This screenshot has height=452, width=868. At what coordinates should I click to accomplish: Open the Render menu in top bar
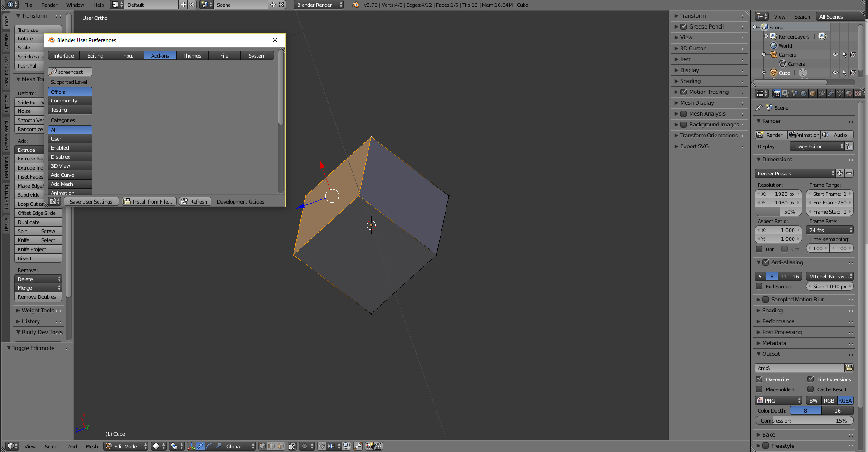(49, 5)
